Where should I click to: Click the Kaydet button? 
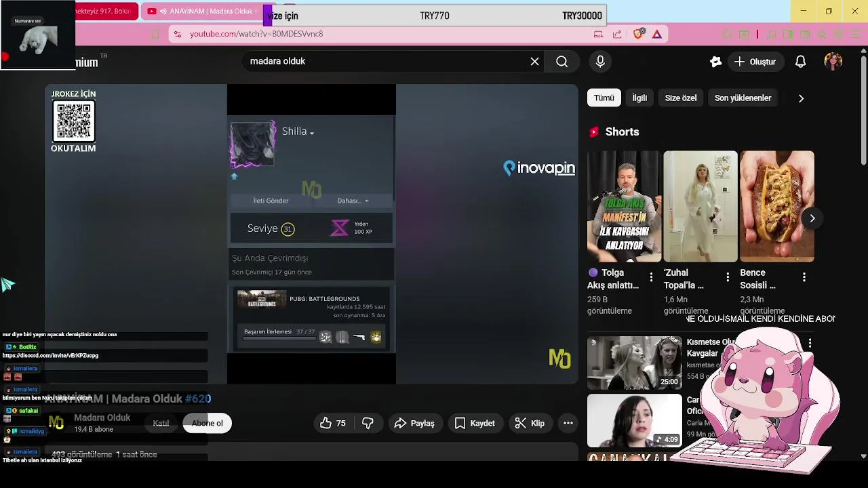tap(475, 424)
